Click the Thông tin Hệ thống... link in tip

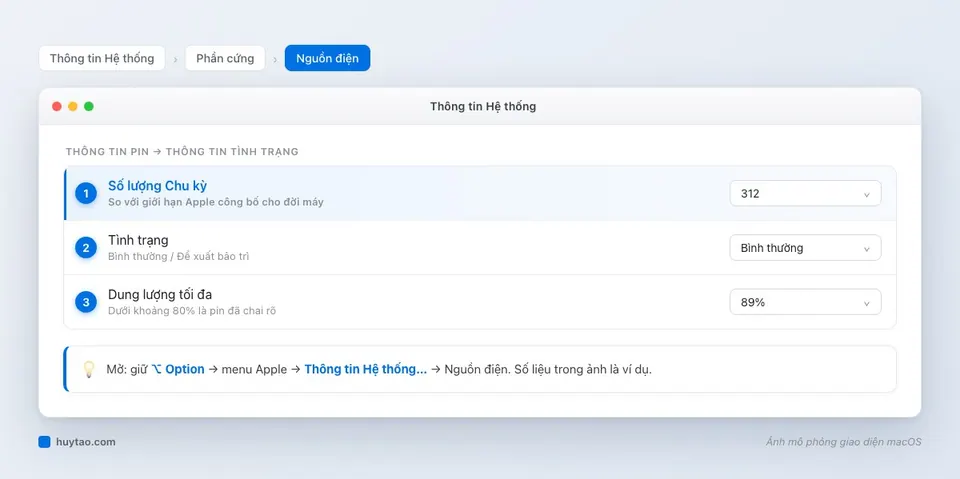point(366,369)
